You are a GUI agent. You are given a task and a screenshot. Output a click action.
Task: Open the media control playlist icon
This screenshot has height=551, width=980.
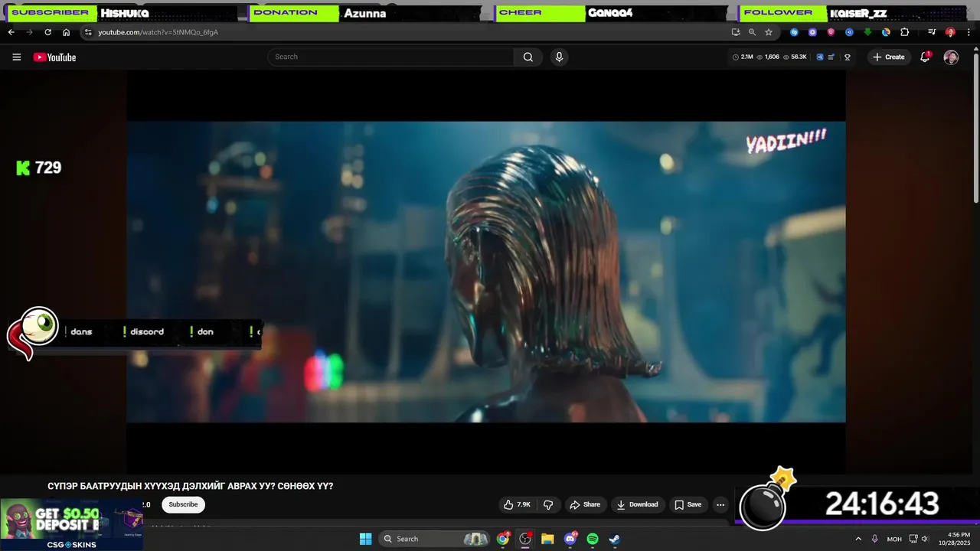click(x=932, y=32)
